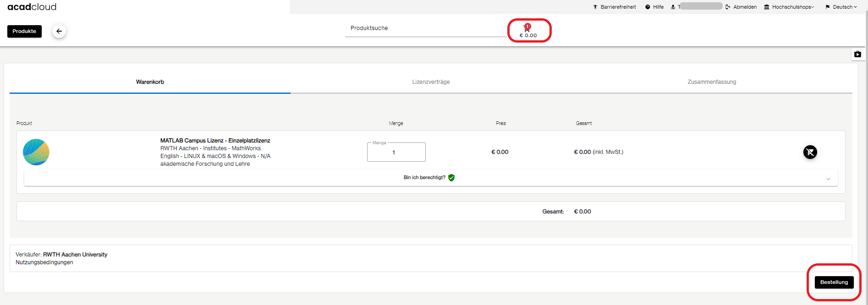Click the Hilfe question mark icon
This screenshot has height=305, width=868.
[x=648, y=7]
